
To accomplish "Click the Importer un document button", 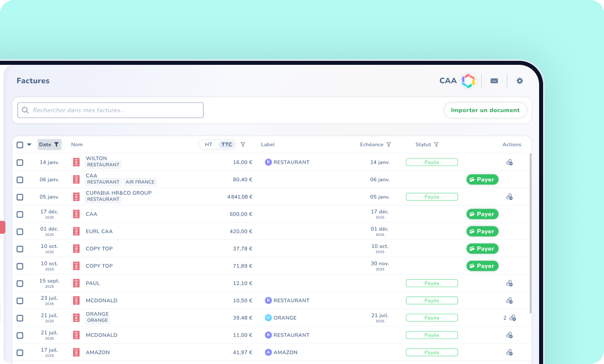I will click(485, 110).
